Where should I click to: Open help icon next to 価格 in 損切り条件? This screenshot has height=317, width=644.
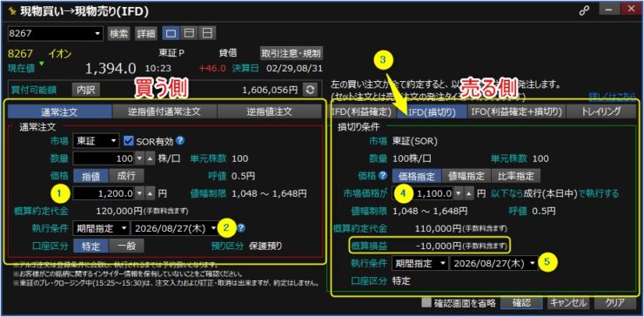[383, 176]
